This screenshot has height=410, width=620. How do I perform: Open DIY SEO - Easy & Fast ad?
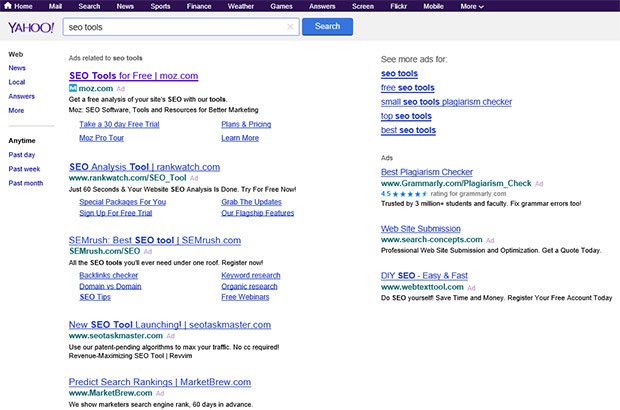pos(424,276)
